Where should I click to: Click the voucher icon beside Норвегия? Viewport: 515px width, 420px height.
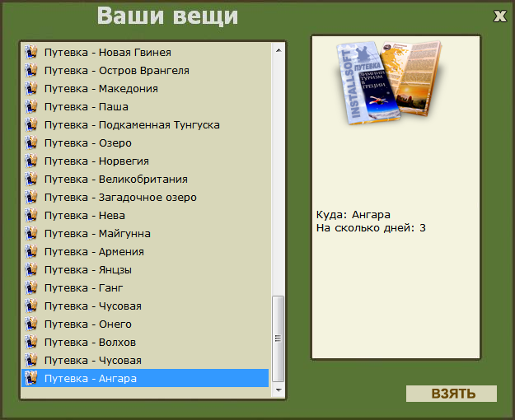[x=30, y=161]
